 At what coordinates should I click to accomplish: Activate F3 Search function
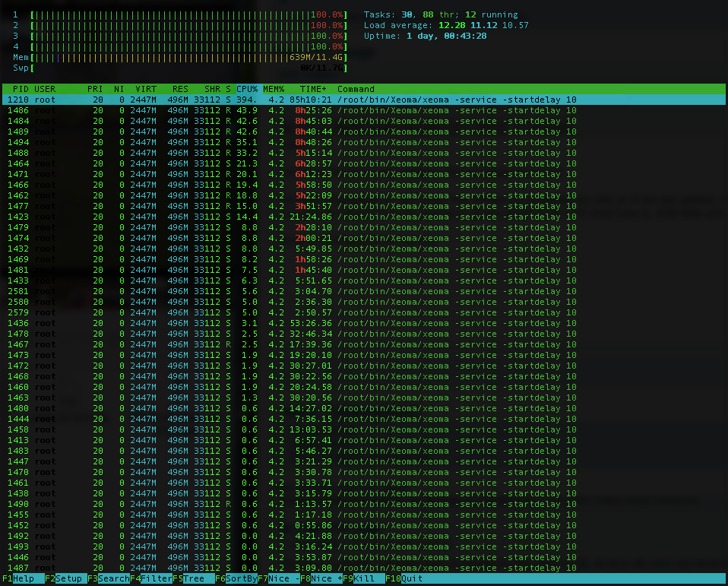(x=109, y=578)
